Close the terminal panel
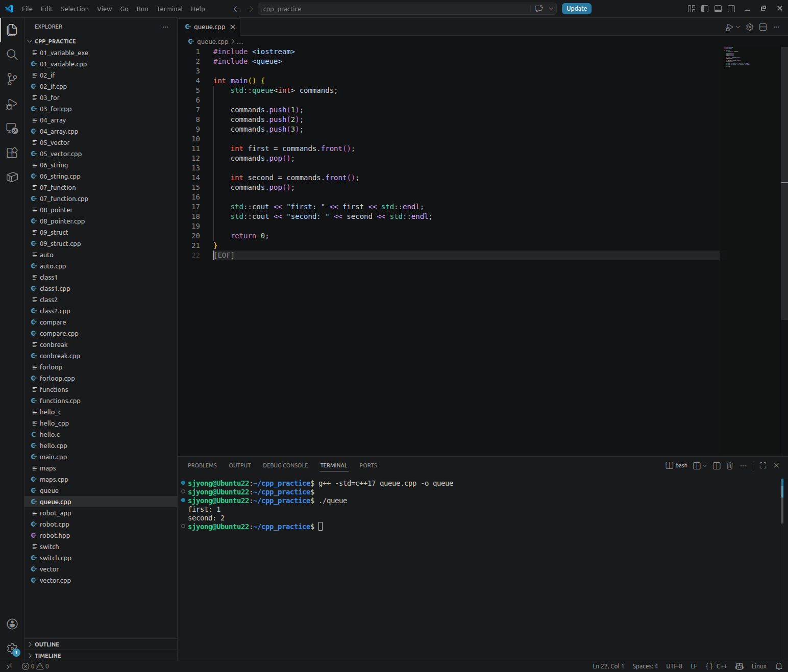 coord(776,465)
